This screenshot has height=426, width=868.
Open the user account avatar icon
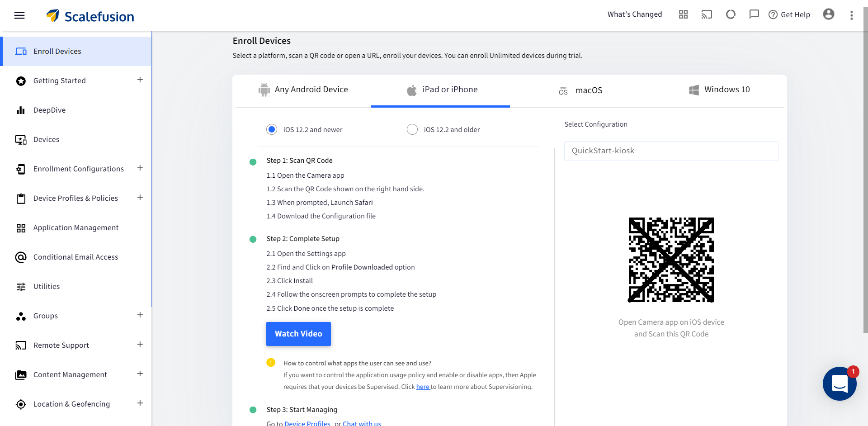click(829, 14)
